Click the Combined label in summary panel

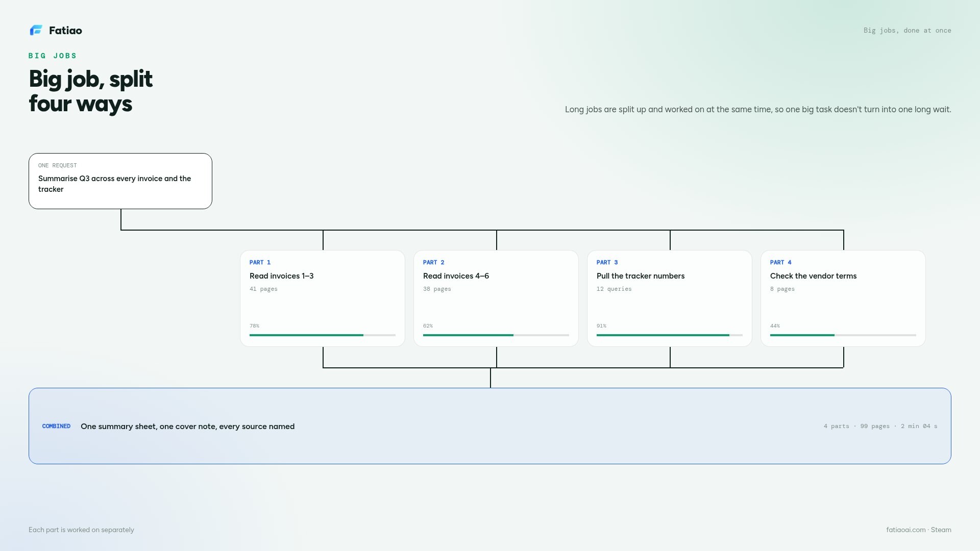[56, 426]
